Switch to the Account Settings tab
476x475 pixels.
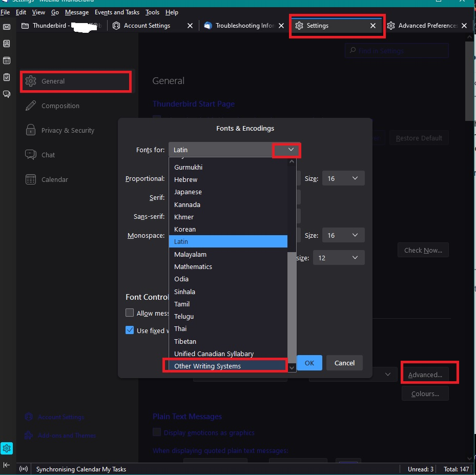click(147, 26)
